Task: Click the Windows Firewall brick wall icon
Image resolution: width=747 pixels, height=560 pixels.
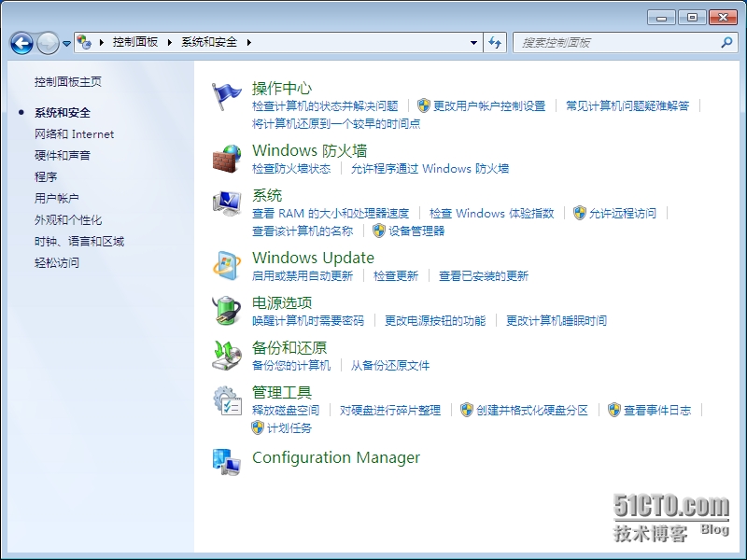Action: click(227, 159)
